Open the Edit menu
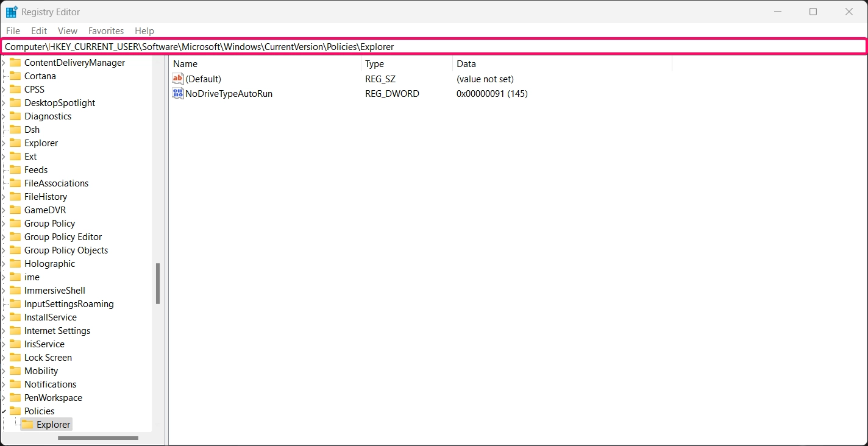This screenshot has width=868, height=446. pos(39,30)
